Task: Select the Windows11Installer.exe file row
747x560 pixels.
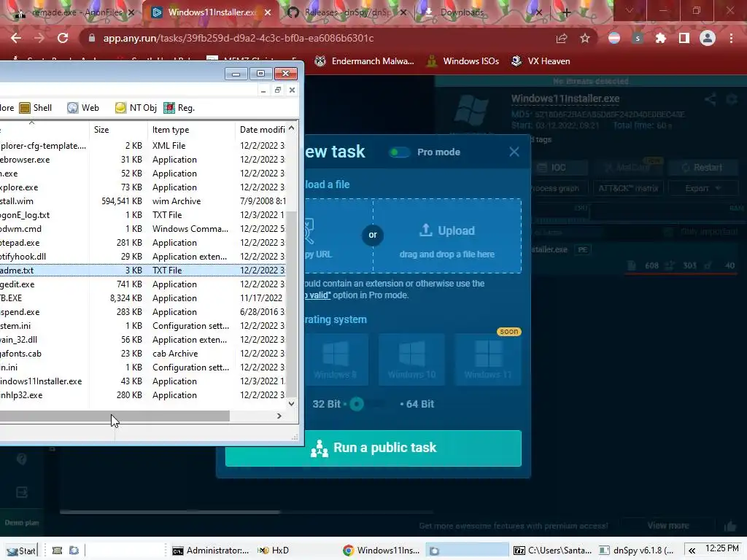Action: click(x=143, y=381)
